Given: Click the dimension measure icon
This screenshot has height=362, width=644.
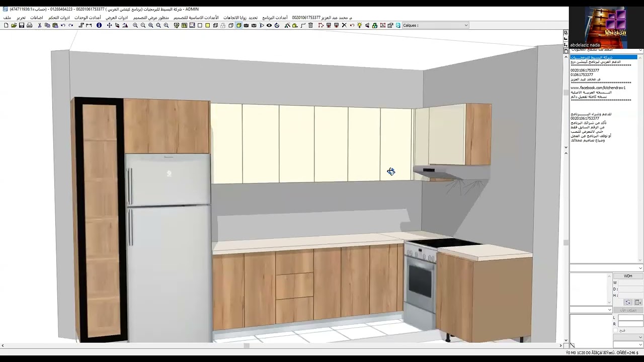Looking at the screenshot, I should coord(89,25).
